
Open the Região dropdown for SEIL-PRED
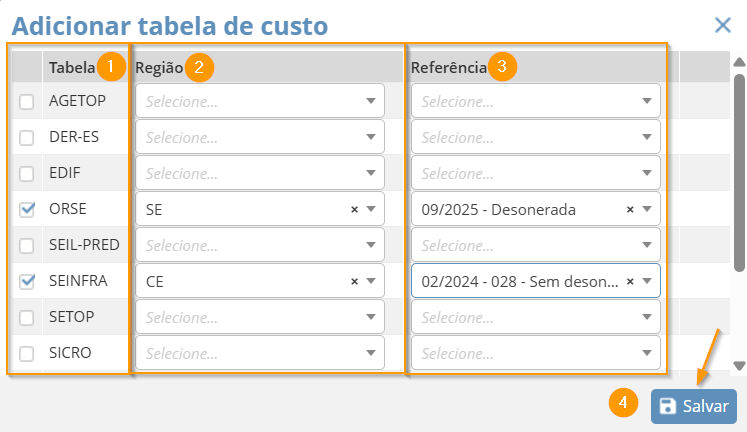tap(260, 245)
